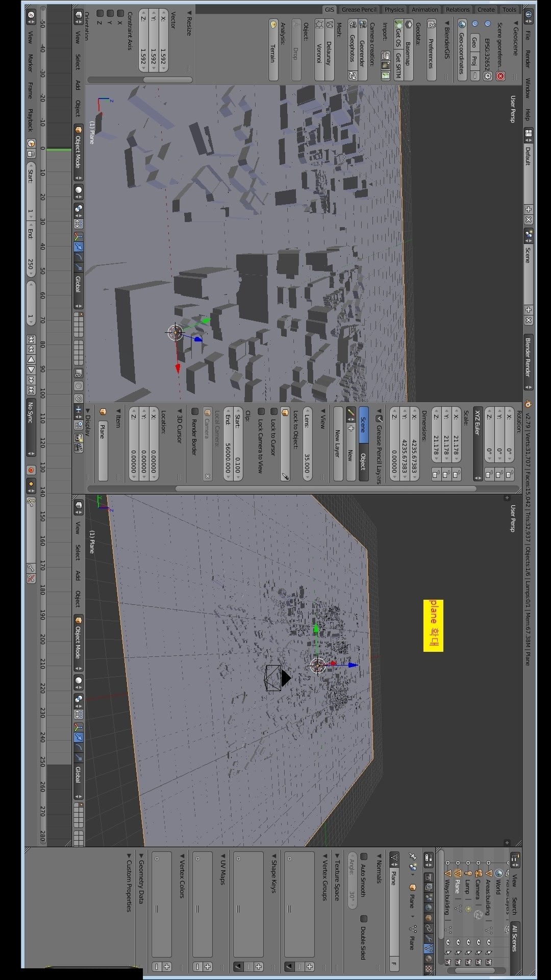Open the Help menu

click(528, 114)
